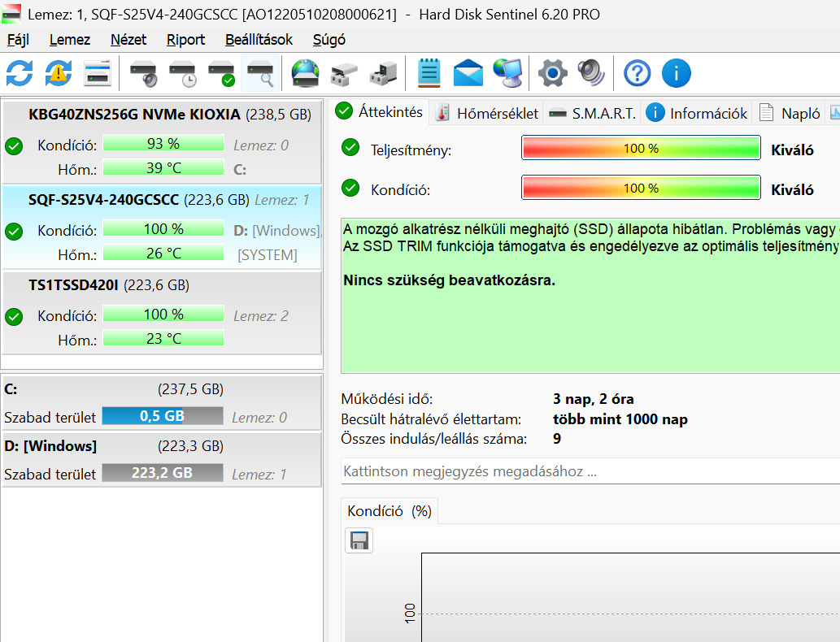Open the Súgó menu
Image resolution: width=840 pixels, height=642 pixels.
click(329, 40)
